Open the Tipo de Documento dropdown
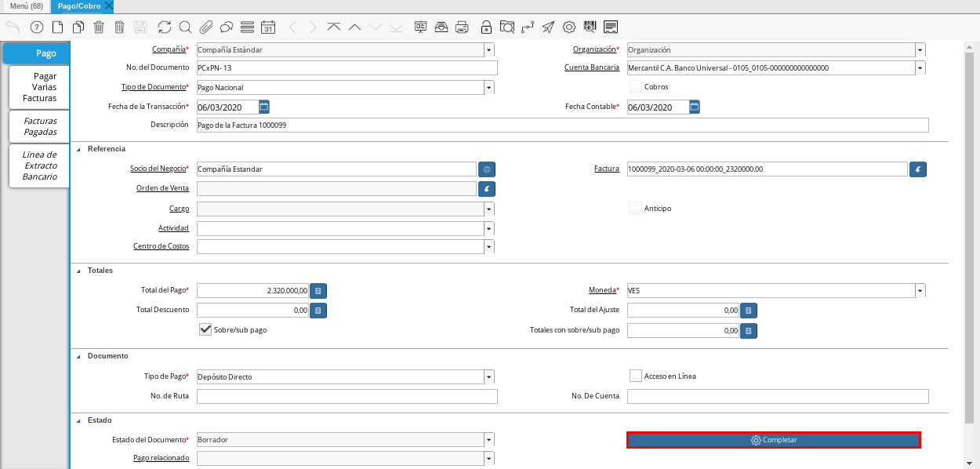The height and width of the screenshot is (469, 980). click(489, 87)
